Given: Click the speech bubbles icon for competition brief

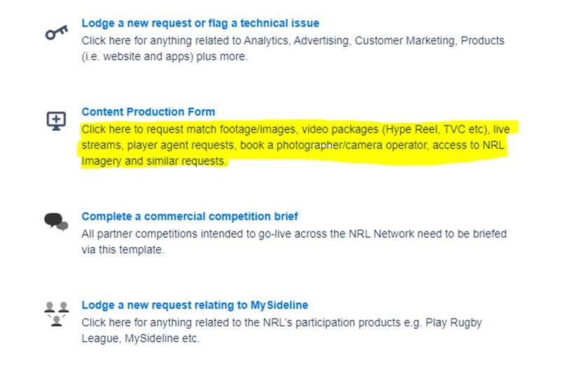Looking at the screenshot, I should pyautogui.click(x=56, y=221).
